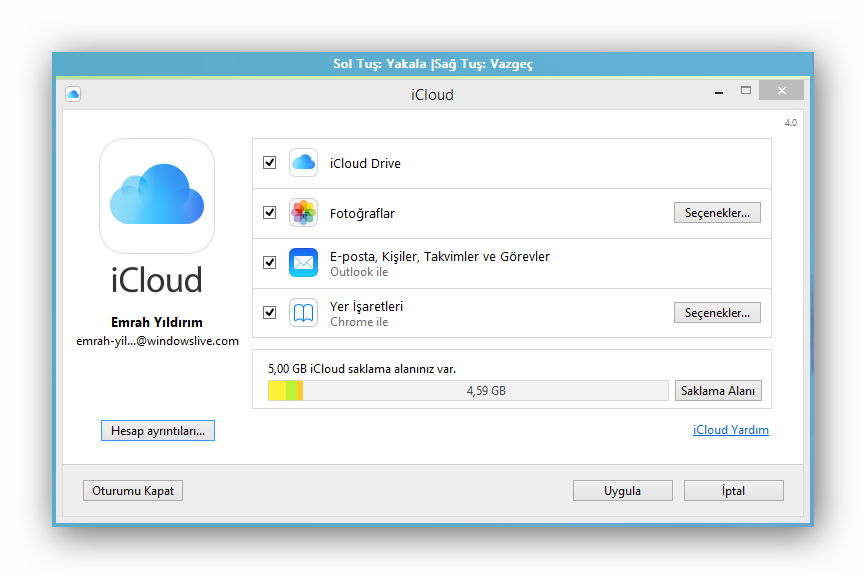Click the Oturumu Kapat button
Image resolution: width=866 pixels, height=579 pixels.
pyautogui.click(x=133, y=491)
